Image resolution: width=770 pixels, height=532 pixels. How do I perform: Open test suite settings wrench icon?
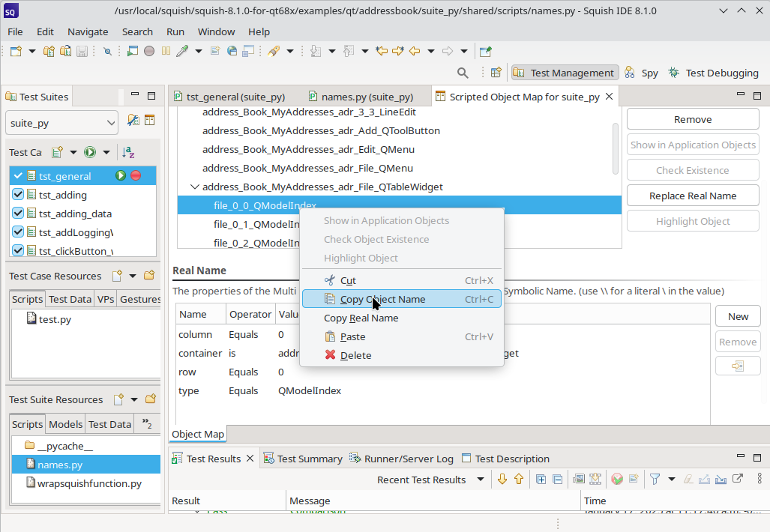(133, 121)
